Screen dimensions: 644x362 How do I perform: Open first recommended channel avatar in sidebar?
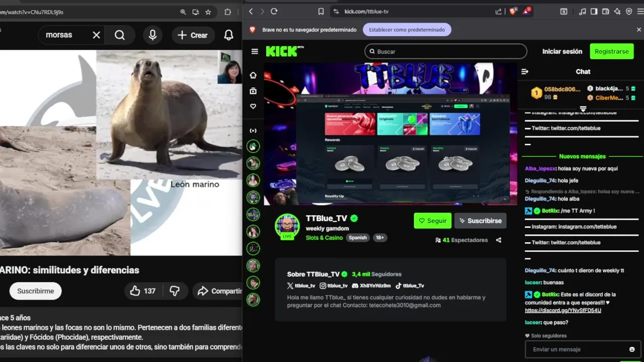(x=253, y=146)
